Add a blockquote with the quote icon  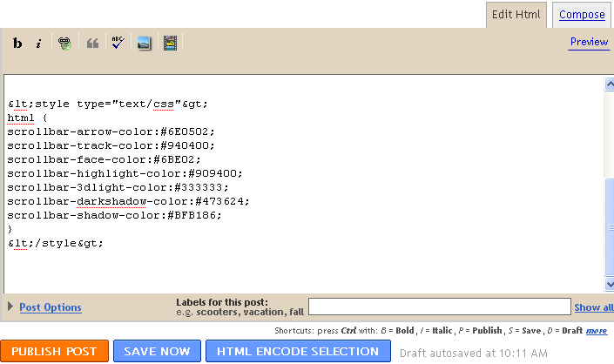click(92, 43)
